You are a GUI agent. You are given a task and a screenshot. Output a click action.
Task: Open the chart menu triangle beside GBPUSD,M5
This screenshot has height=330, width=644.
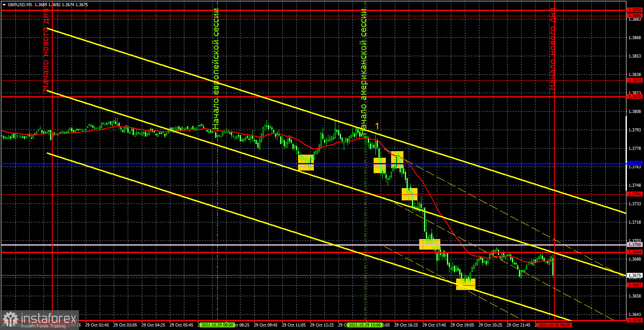(x=4, y=4)
